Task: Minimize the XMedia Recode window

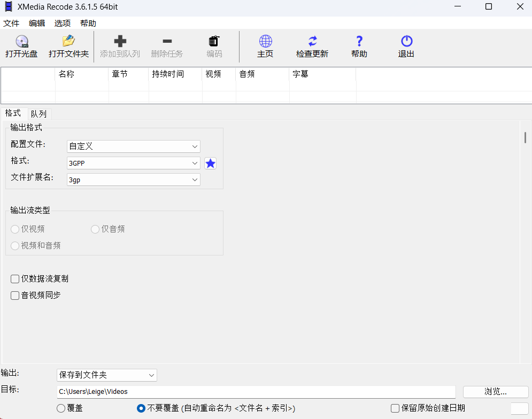Action: coord(458,6)
